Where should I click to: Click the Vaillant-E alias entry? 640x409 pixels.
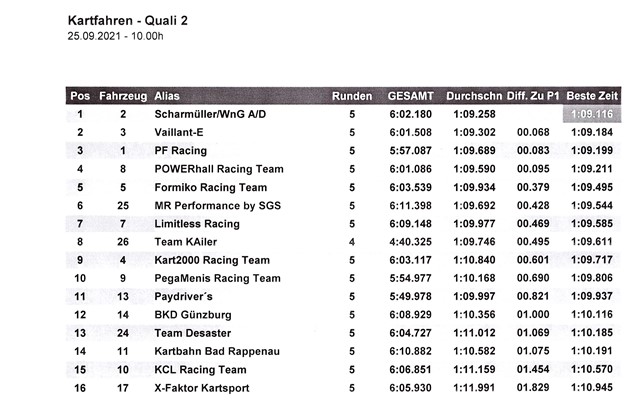182,132
